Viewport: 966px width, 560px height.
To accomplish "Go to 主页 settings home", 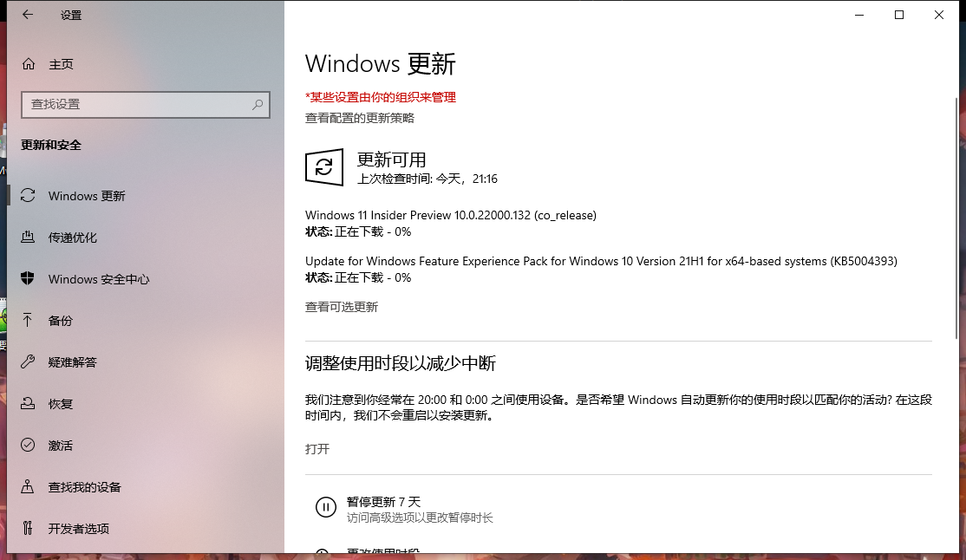I will click(61, 64).
